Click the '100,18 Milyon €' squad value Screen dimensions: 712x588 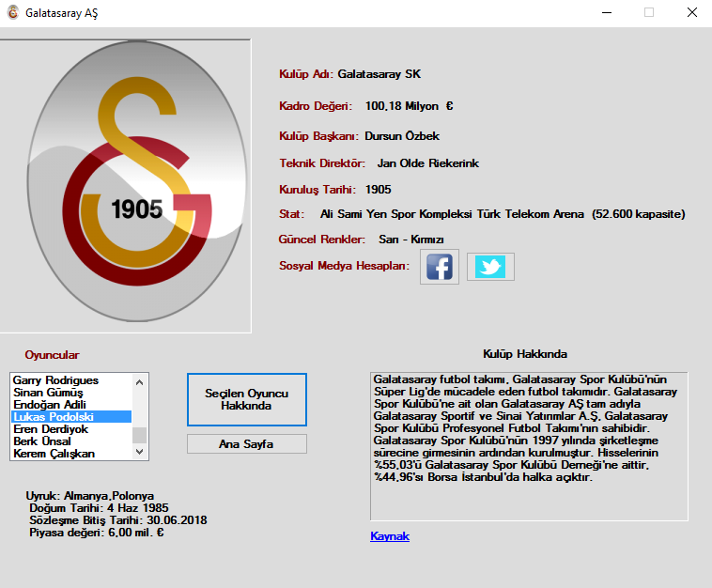click(x=410, y=106)
